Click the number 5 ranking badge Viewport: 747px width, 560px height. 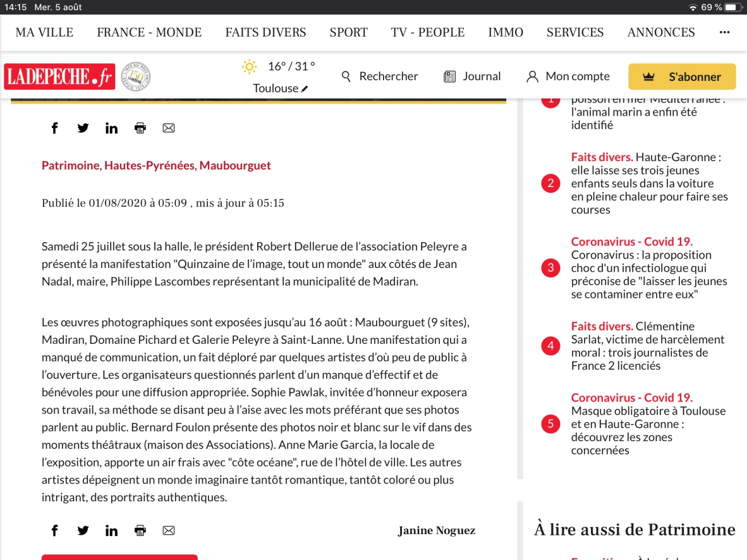pyautogui.click(x=550, y=424)
